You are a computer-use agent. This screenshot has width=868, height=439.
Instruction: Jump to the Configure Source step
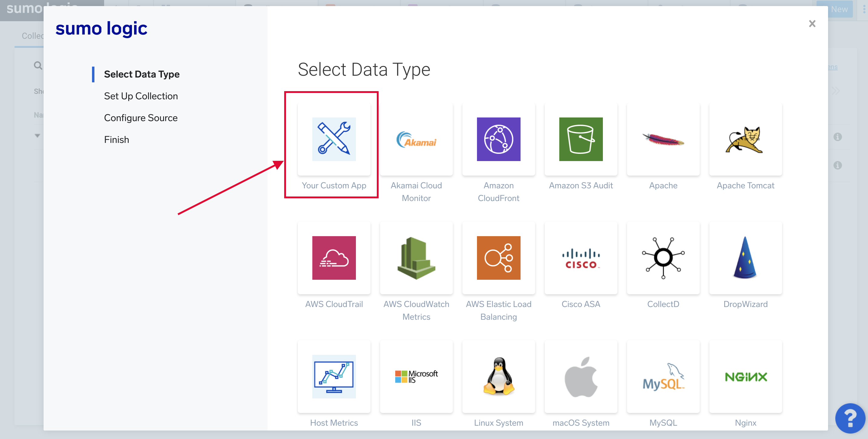point(141,118)
